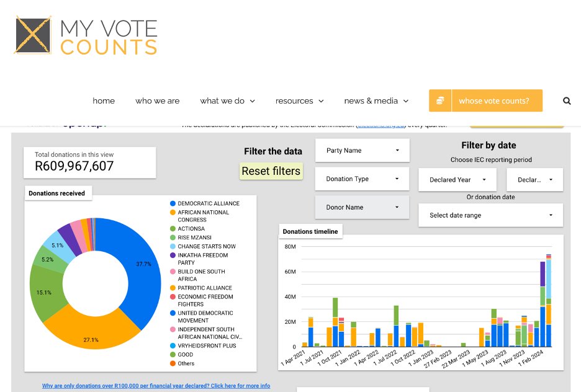Click the Inkatha Freedom Party legend dot
Image resolution: width=581 pixels, height=392 pixels.
click(x=173, y=255)
